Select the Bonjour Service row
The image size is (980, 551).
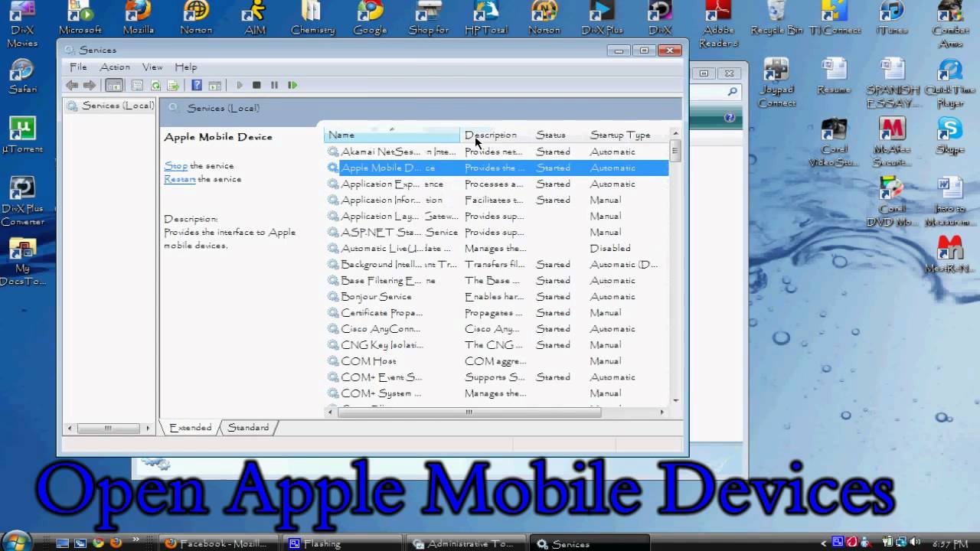pyautogui.click(x=497, y=296)
